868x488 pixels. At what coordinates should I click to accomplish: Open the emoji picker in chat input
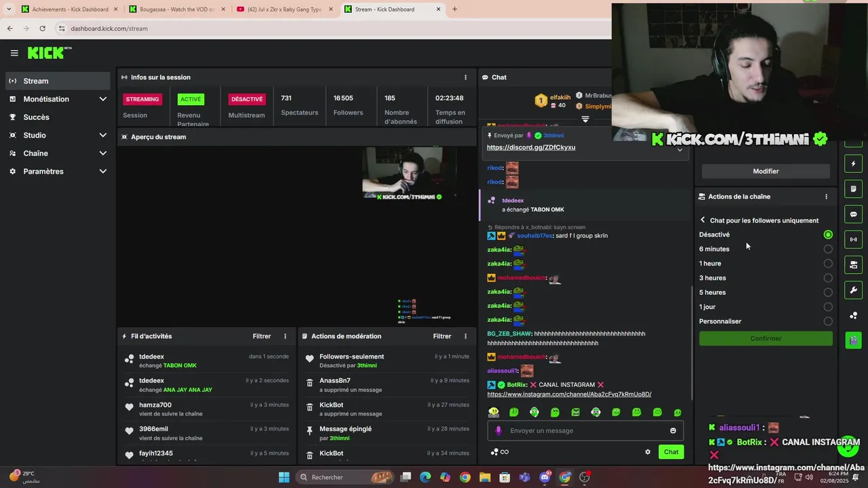pyautogui.click(x=673, y=430)
